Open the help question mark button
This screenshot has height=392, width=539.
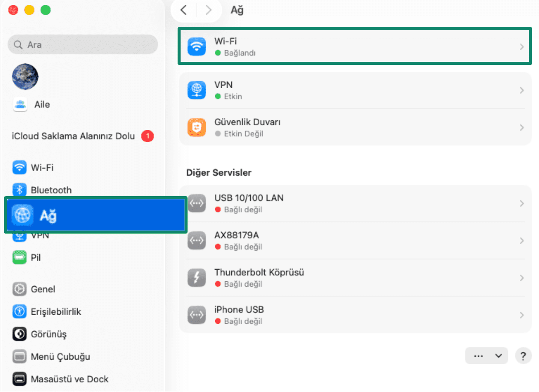(x=523, y=356)
